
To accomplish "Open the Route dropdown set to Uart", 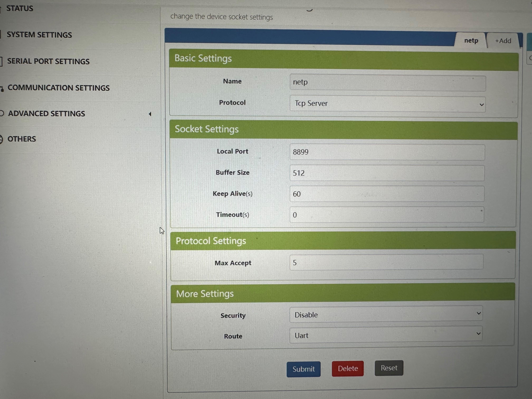I will [386, 334].
